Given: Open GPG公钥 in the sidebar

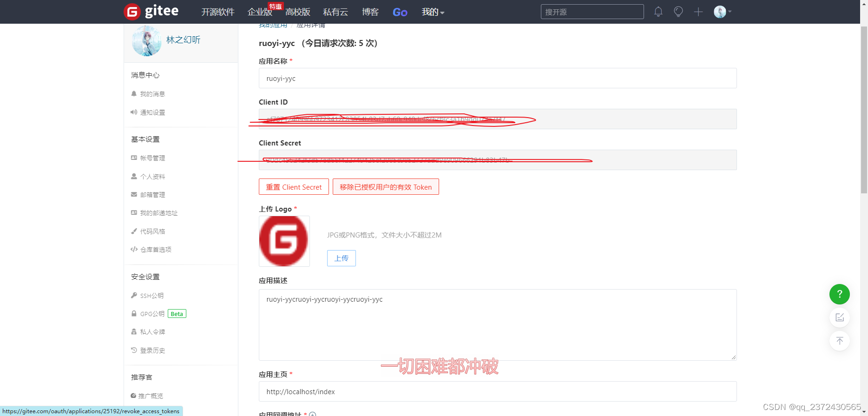Looking at the screenshot, I should pos(152,314).
